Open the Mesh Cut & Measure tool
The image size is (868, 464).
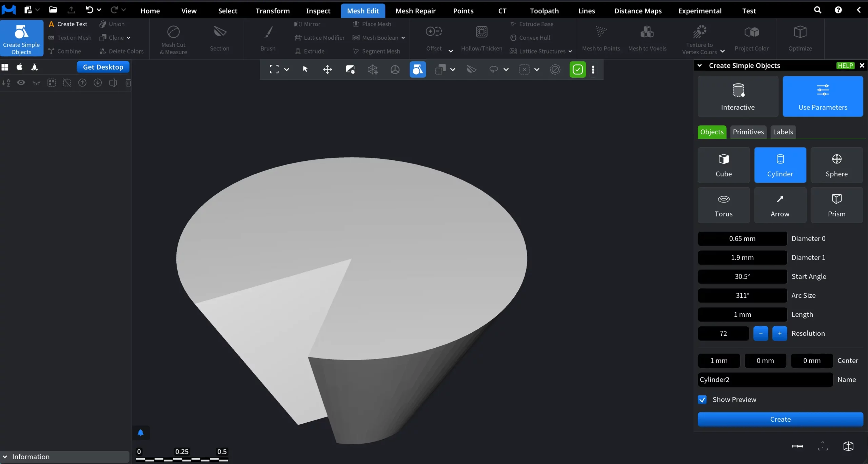pyautogui.click(x=173, y=39)
